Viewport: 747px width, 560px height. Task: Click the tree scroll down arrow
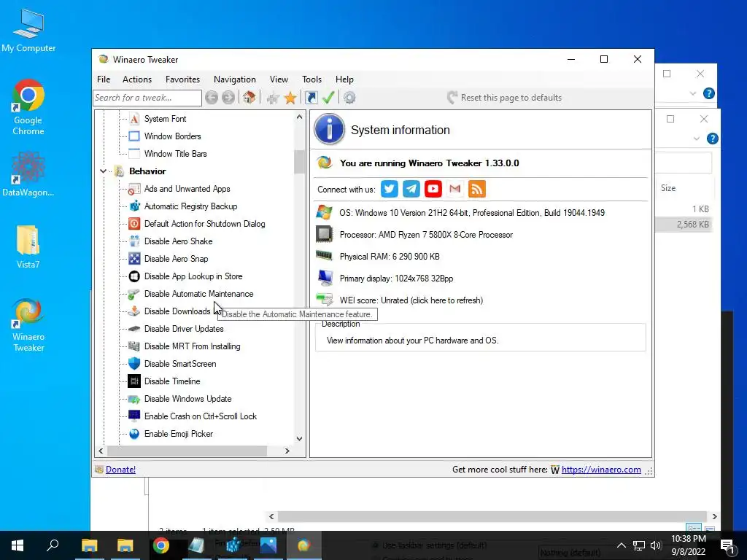(299, 438)
